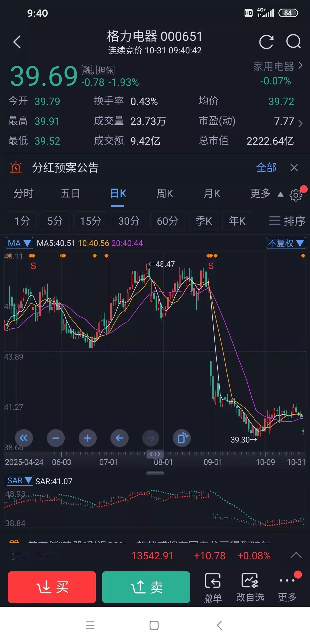Viewport: 310px width, 644px height.
Task: Collapse the 更多 period options triangle
Action: (x=280, y=195)
